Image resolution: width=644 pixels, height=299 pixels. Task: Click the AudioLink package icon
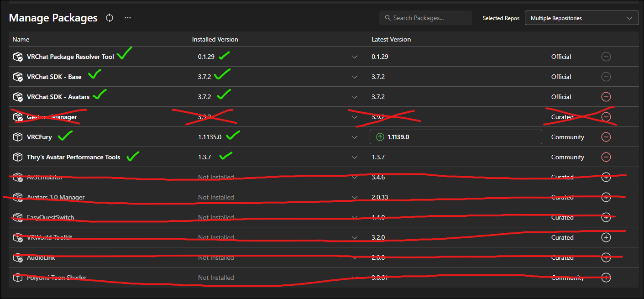[x=18, y=257]
